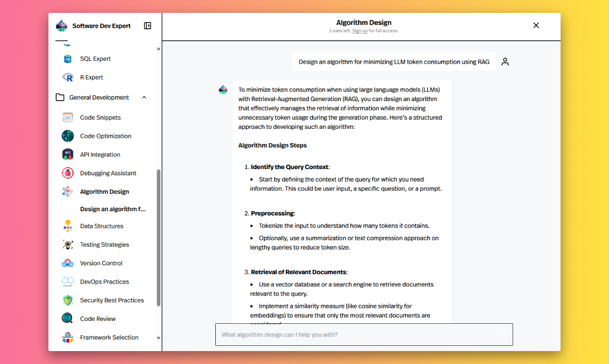Click the Data Structures blocks icon
609x364 pixels.
click(x=68, y=226)
